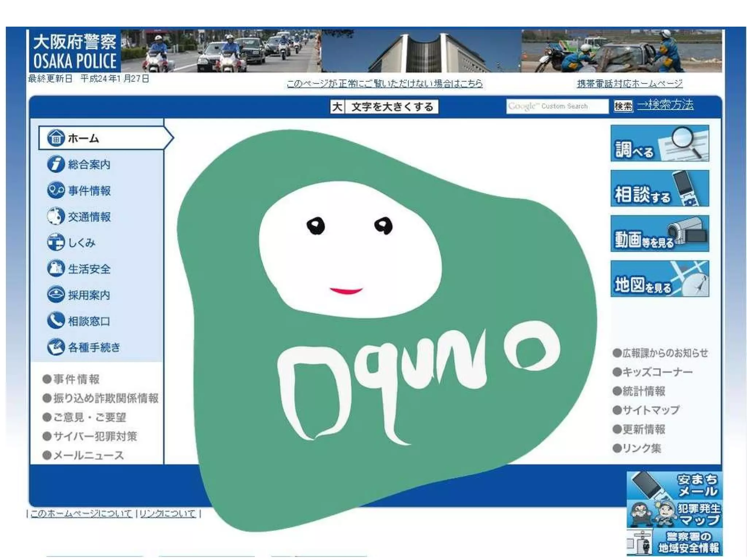Image resolution: width=747 pixels, height=560 pixels.
Task: Click the 事件情報 icon in the sidebar
Action: 56,190
